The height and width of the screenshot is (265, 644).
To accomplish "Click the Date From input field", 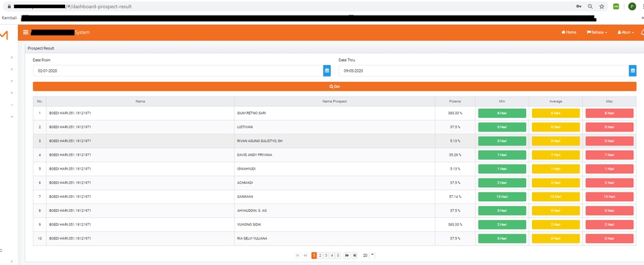I will click(178, 70).
